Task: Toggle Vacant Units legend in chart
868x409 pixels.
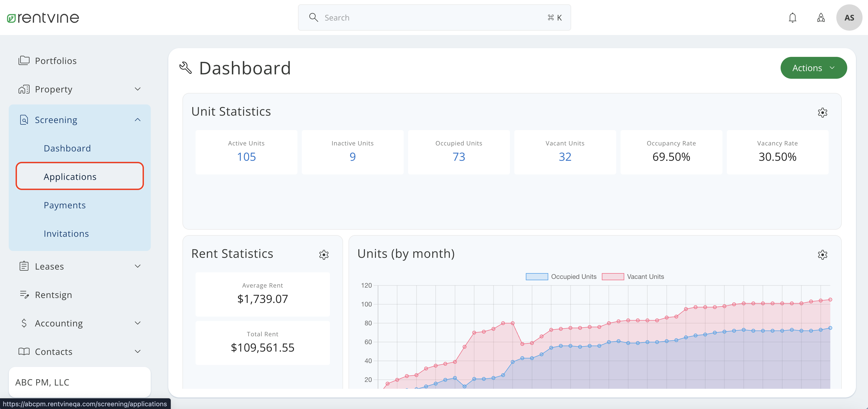Action: (x=633, y=276)
